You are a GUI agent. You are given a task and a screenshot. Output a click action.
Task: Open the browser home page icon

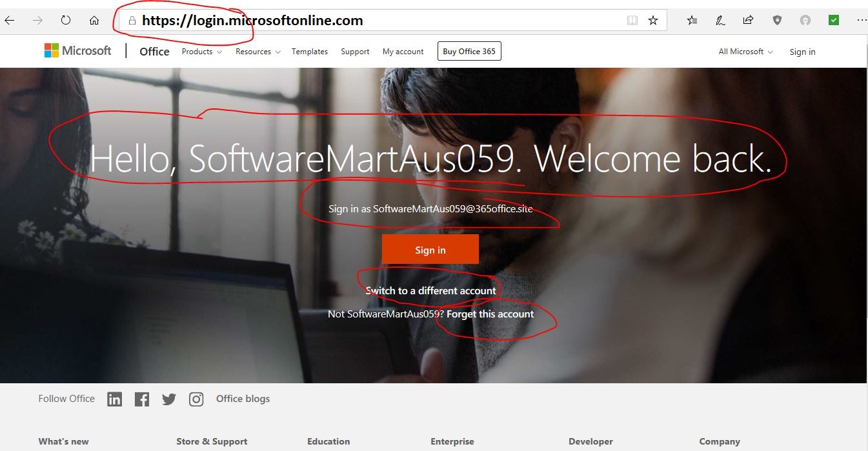pos(94,21)
